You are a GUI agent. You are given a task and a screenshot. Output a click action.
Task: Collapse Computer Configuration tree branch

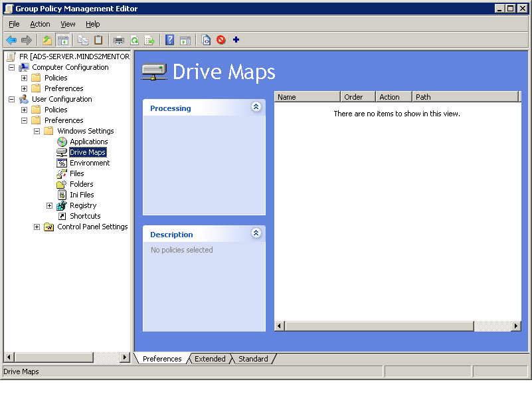coord(11,68)
